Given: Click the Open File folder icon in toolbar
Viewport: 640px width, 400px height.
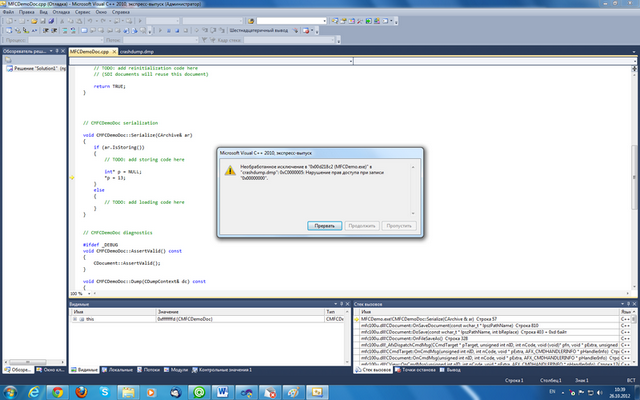Looking at the screenshot, I should [34, 21].
